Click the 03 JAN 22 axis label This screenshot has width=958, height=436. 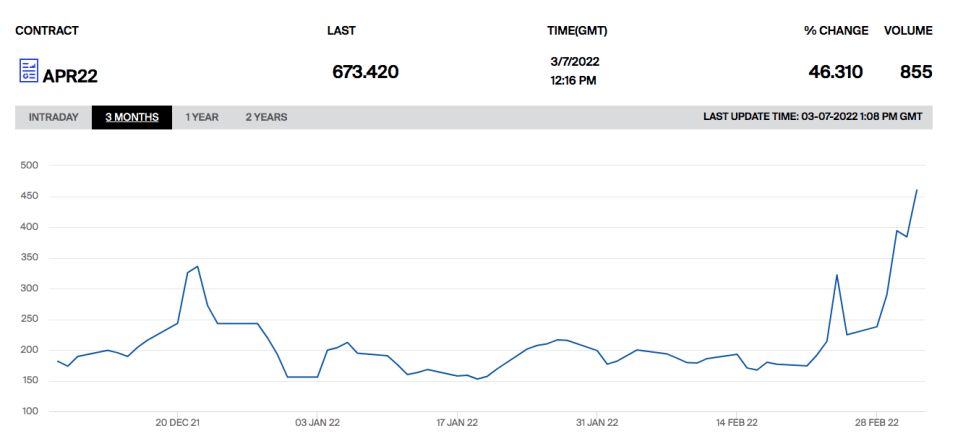(x=317, y=423)
